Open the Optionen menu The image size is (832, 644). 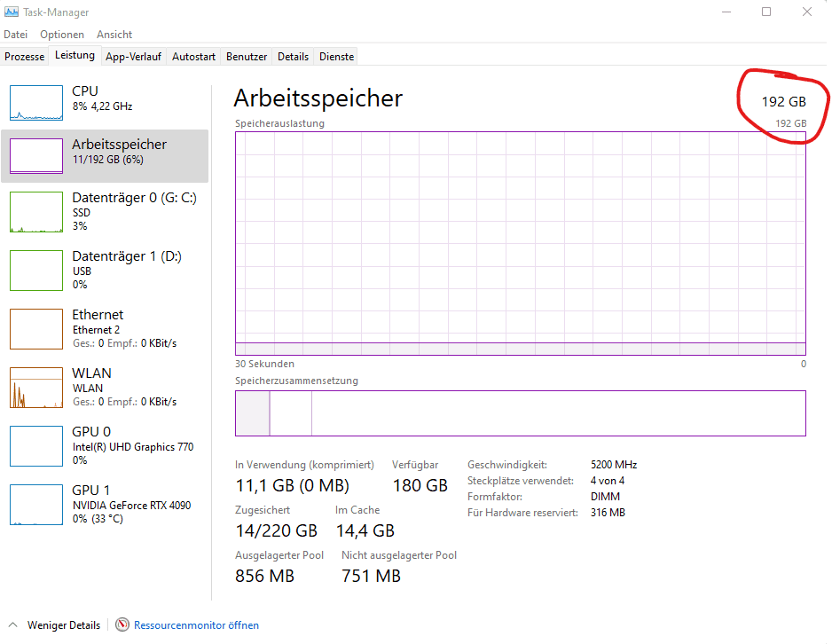pyautogui.click(x=62, y=35)
